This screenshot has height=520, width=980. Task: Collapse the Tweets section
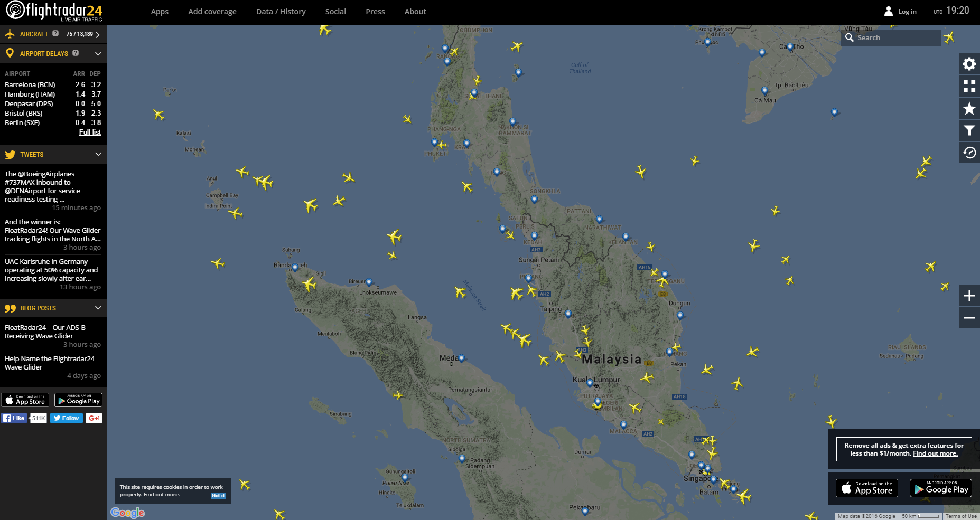click(x=98, y=154)
